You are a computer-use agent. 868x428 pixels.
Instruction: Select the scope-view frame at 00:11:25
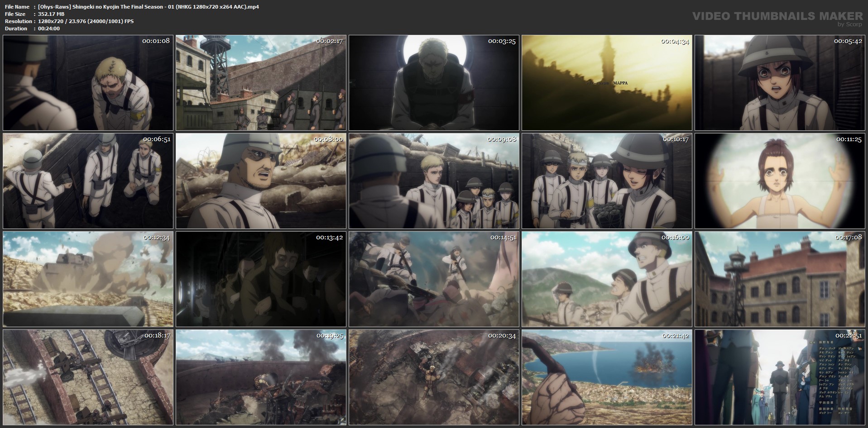pos(780,181)
